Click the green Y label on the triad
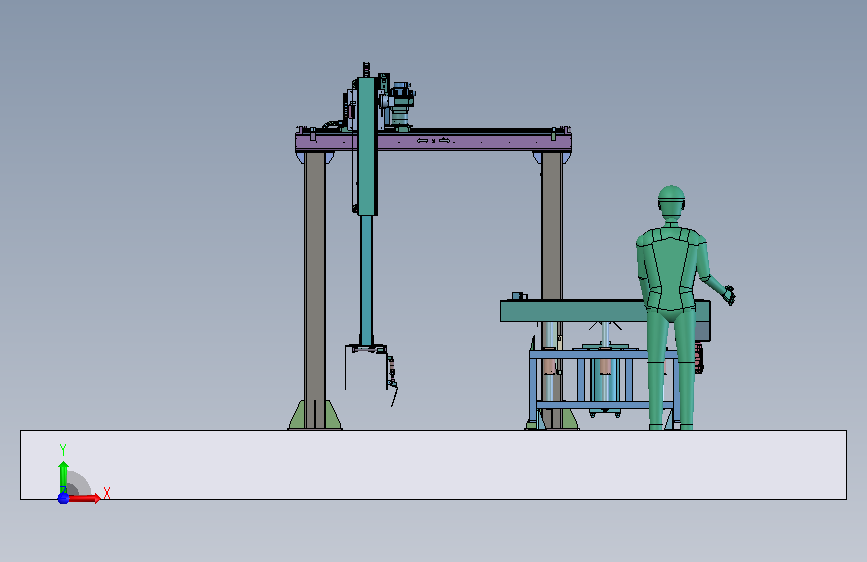Image resolution: width=867 pixels, height=562 pixels. coord(63,450)
